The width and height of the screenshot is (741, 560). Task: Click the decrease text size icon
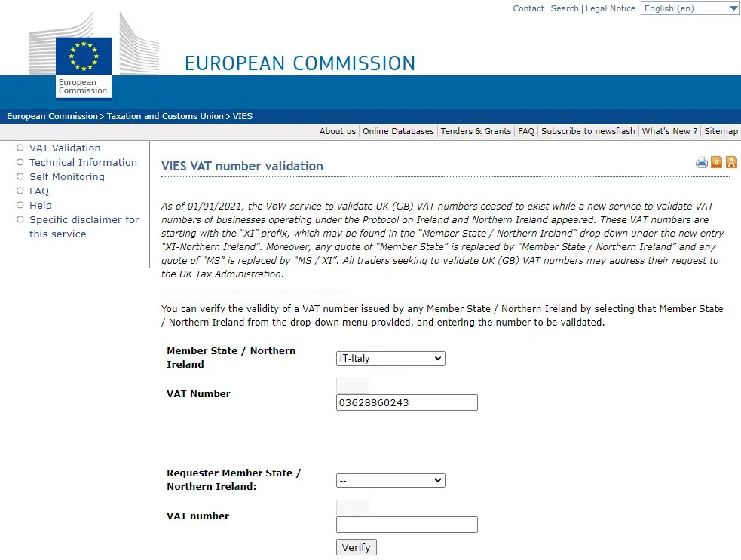pos(716,162)
